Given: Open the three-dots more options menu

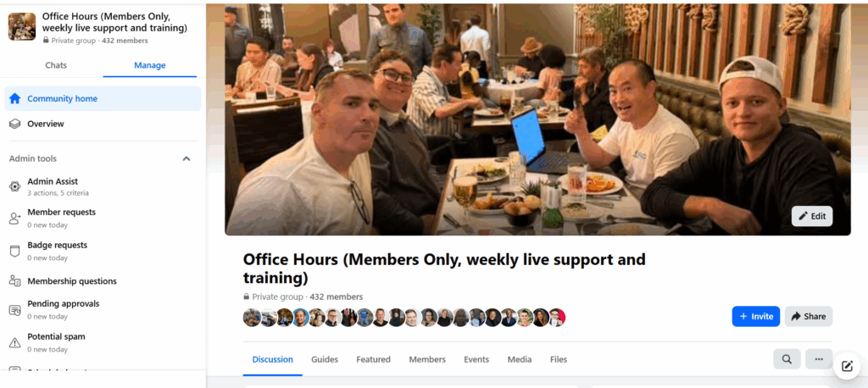Looking at the screenshot, I should 819,359.
